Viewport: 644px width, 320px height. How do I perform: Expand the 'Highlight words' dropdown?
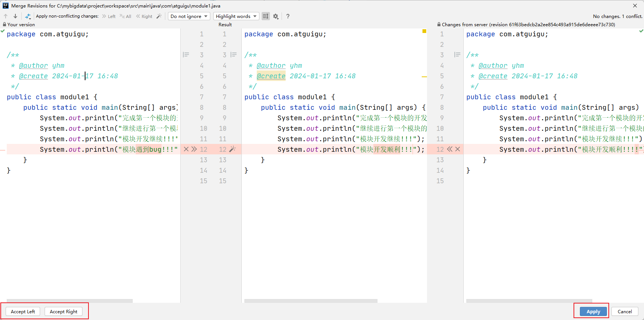tap(236, 16)
